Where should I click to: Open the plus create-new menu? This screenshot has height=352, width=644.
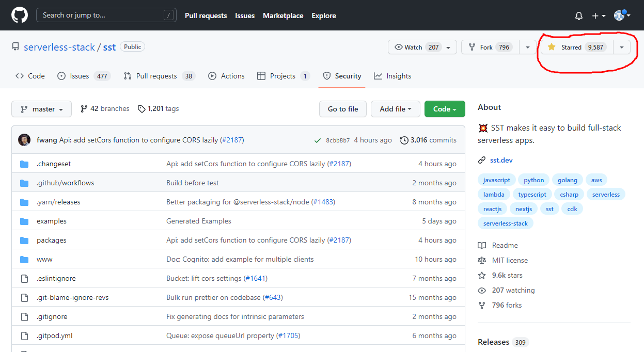pyautogui.click(x=599, y=16)
